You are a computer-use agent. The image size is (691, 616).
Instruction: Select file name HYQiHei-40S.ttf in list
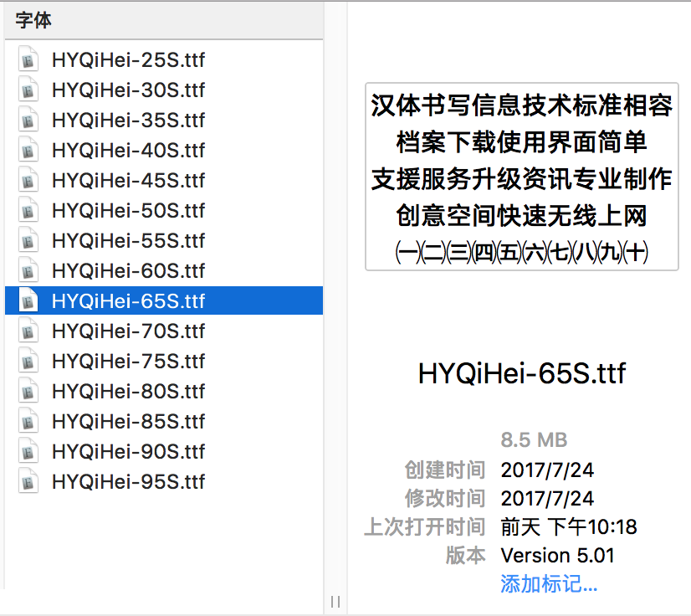[128, 151]
